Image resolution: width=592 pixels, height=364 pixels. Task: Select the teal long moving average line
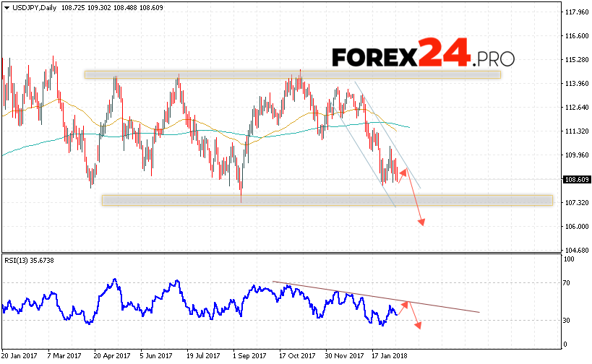click(x=217, y=132)
